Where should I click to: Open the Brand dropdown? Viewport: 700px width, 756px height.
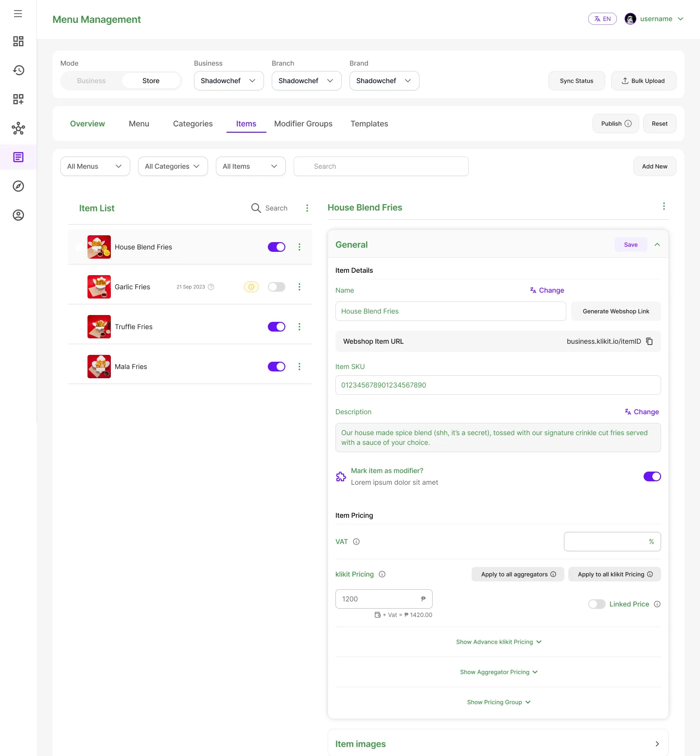385,81
